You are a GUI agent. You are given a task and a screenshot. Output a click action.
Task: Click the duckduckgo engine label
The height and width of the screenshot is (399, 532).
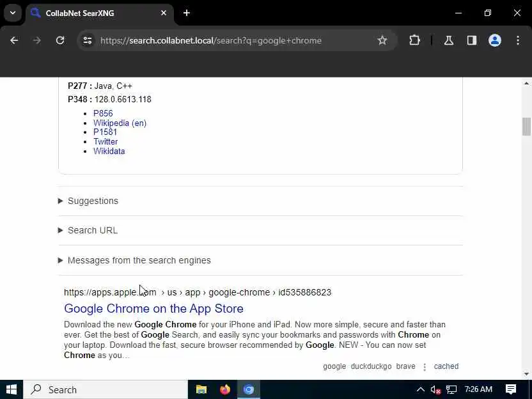[371, 366]
